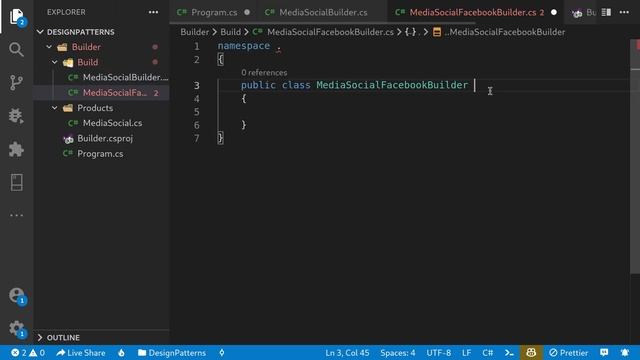This screenshot has width=640, height=360.
Task: Start Live Share session
Action: click(81, 353)
